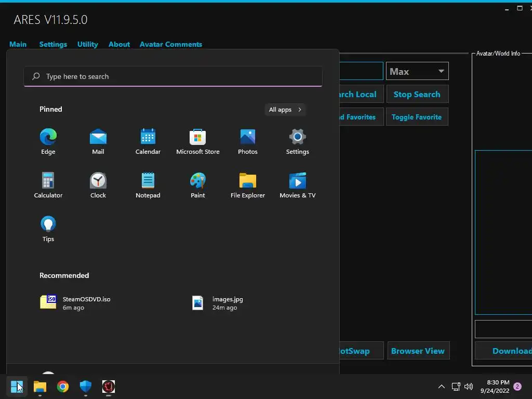
Task: Launch the Clock app
Action: (x=98, y=185)
